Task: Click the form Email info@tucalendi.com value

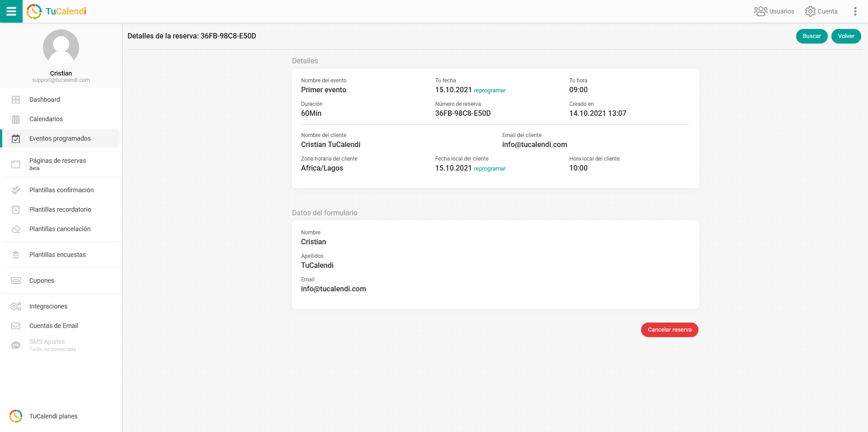Action: (x=334, y=289)
